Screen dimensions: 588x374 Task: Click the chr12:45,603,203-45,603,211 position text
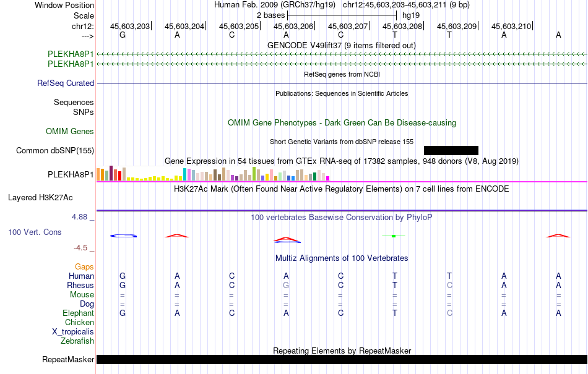406,5
